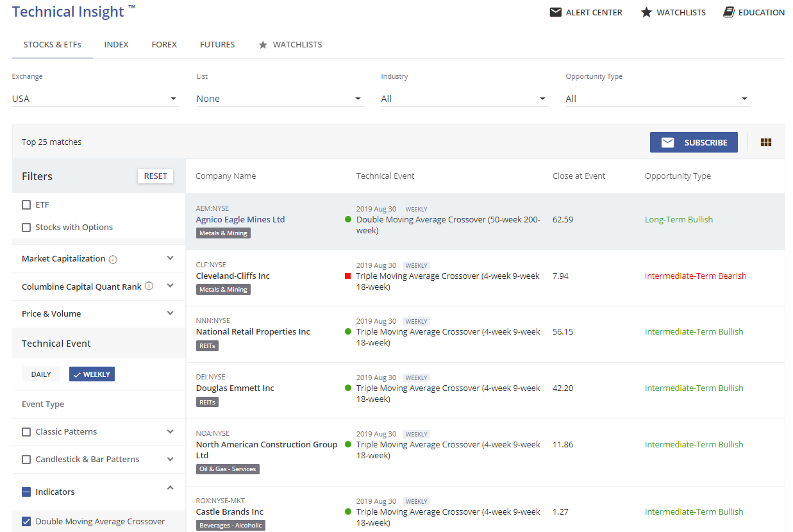
Task: Click Oil & Gas - Services tag
Action: pyautogui.click(x=228, y=469)
